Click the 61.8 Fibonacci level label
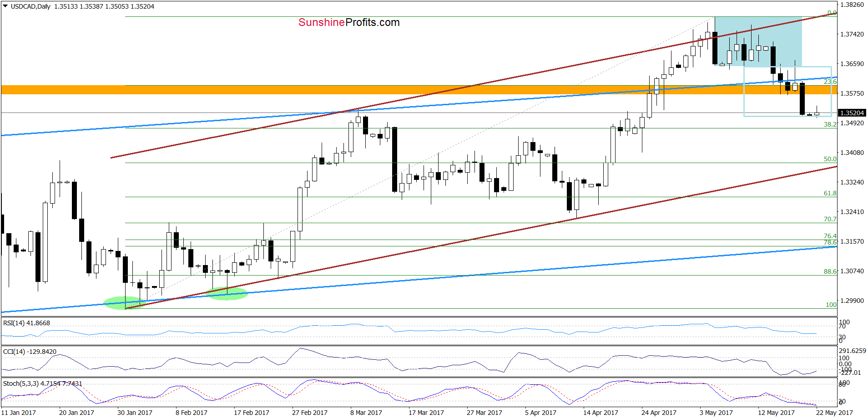868x419 pixels. [x=830, y=193]
